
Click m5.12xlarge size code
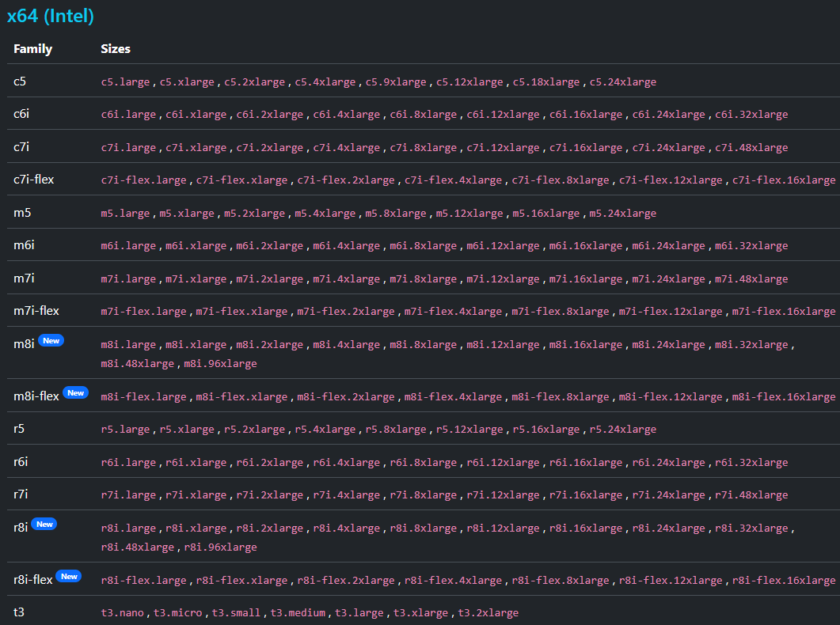[x=469, y=214]
